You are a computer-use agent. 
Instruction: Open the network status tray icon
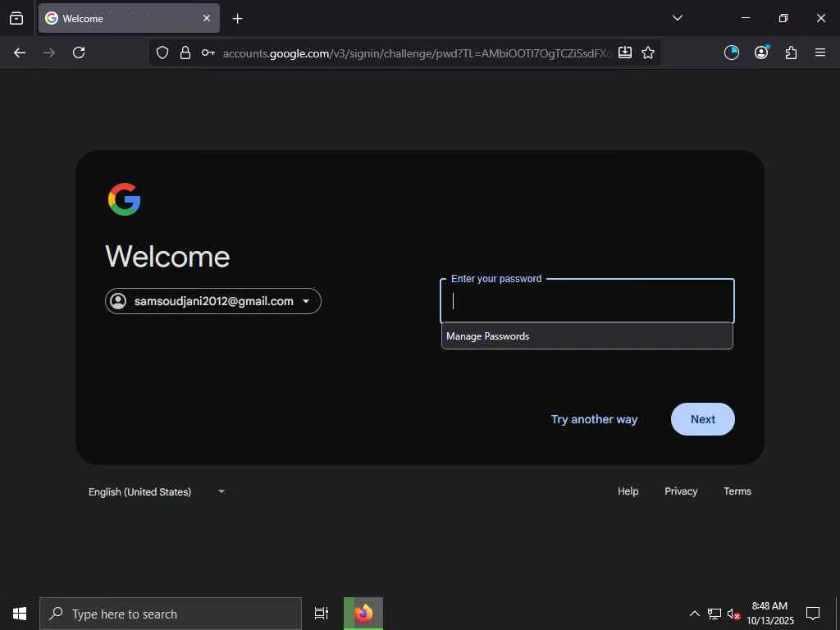714,614
